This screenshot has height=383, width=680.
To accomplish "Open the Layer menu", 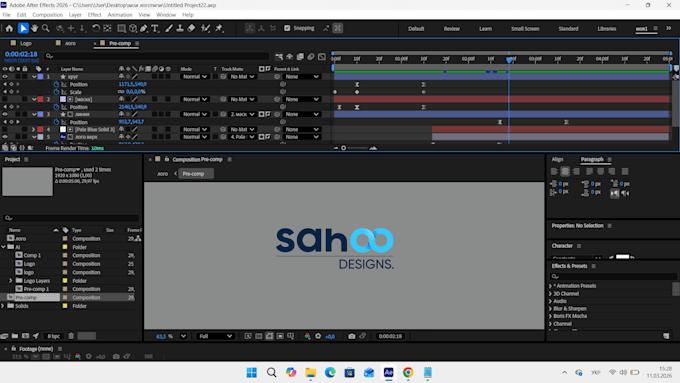I will coord(75,15).
